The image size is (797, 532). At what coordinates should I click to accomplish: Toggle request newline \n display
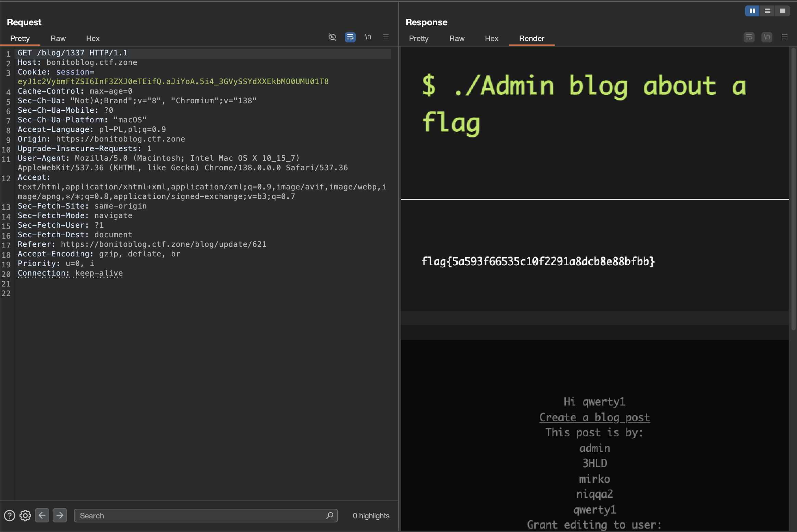(368, 37)
